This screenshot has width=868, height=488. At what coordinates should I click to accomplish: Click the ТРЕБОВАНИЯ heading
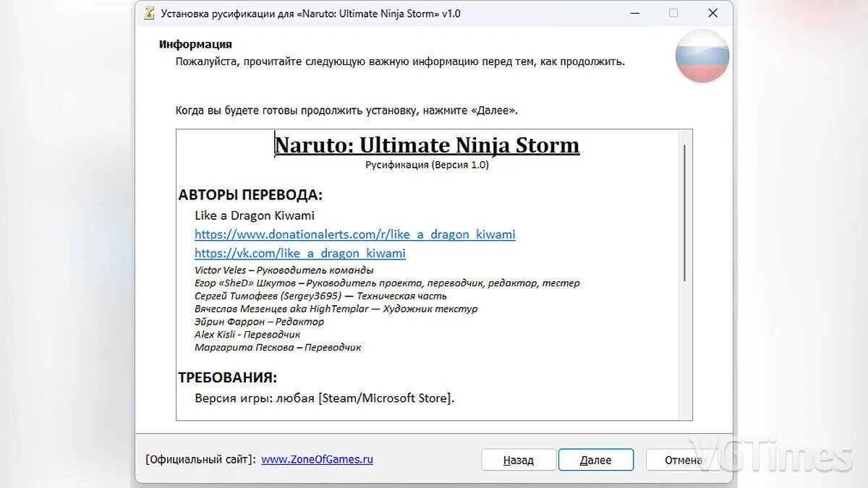[228, 377]
